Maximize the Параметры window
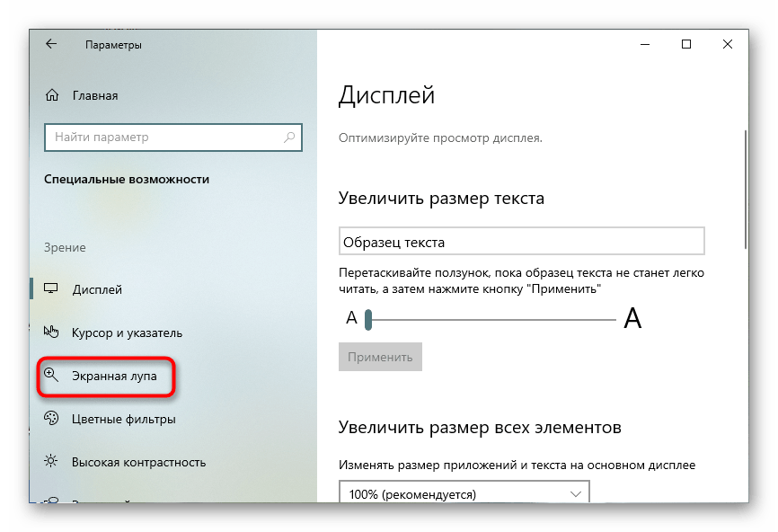 (686, 44)
